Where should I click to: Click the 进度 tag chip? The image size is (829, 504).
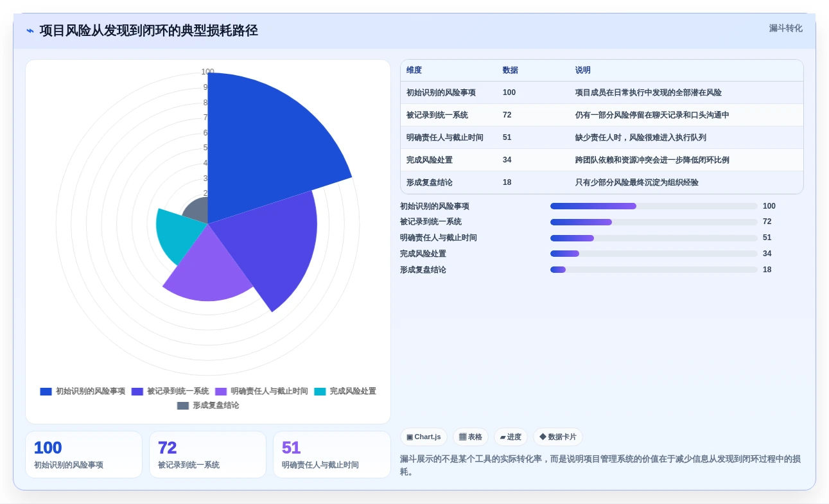tap(510, 437)
